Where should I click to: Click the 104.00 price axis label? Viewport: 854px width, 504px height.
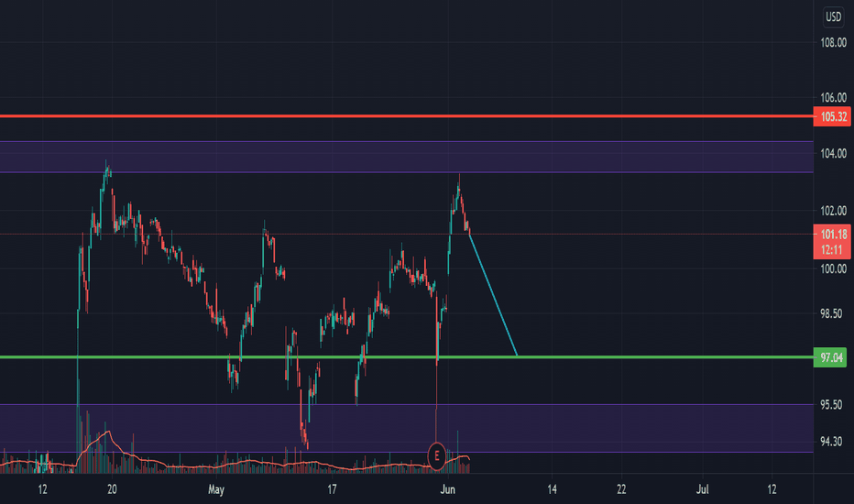(x=833, y=154)
